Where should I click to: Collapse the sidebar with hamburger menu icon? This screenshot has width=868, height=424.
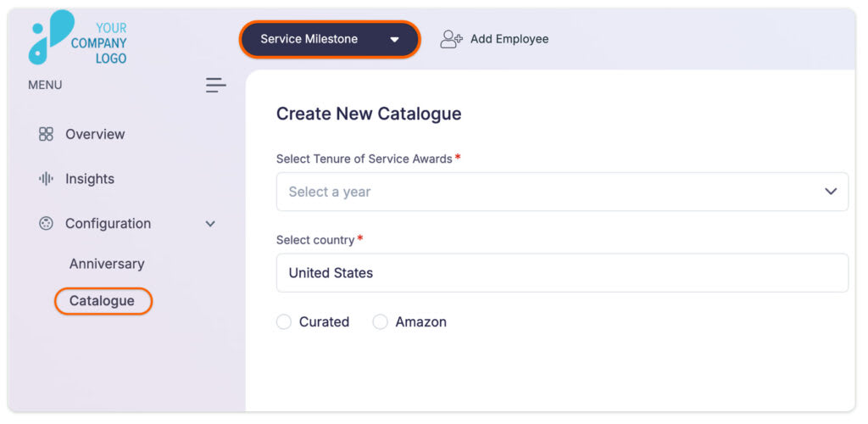click(216, 86)
